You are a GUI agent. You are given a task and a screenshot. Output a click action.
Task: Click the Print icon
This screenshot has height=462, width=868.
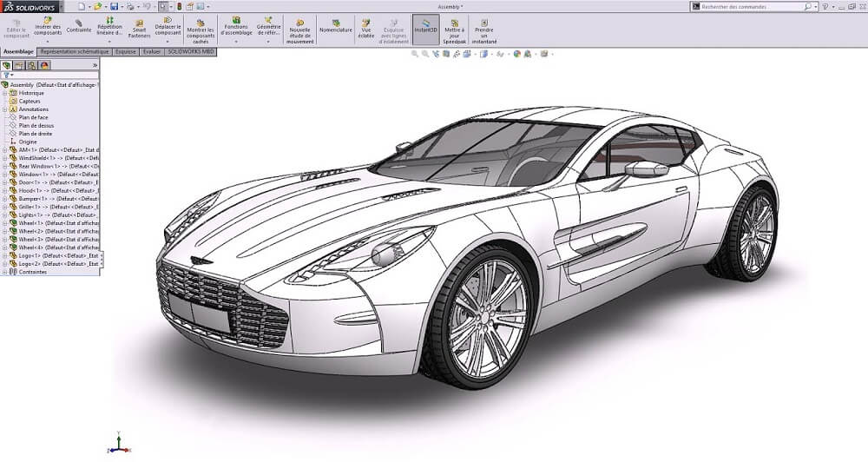pyautogui.click(x=130, y=7)
